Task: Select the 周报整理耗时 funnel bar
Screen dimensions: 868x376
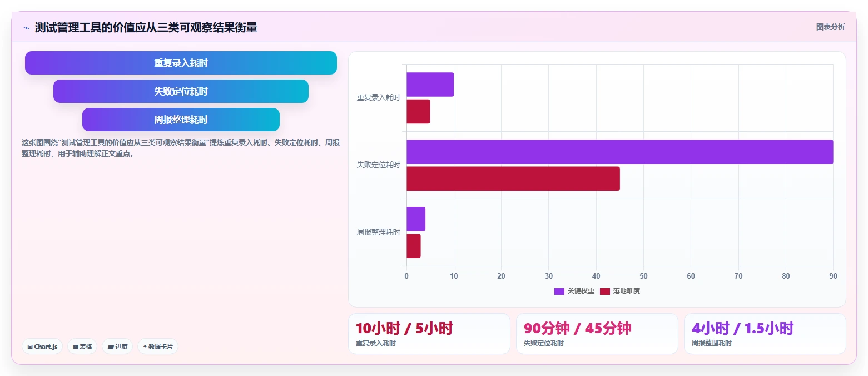Action: pyautogui.click(x=181, y=120)
